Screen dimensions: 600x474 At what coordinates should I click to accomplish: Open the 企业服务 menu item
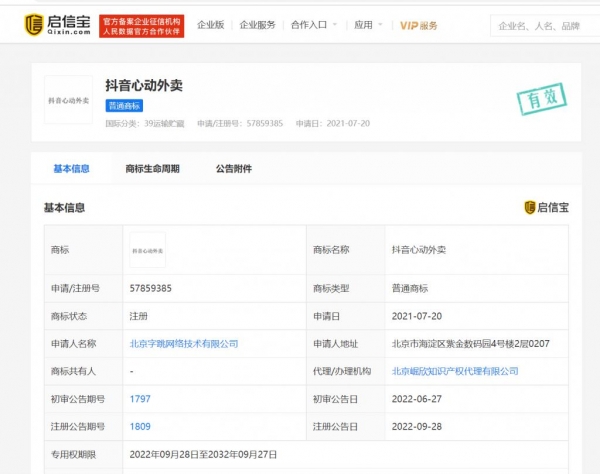pos(258,25)
